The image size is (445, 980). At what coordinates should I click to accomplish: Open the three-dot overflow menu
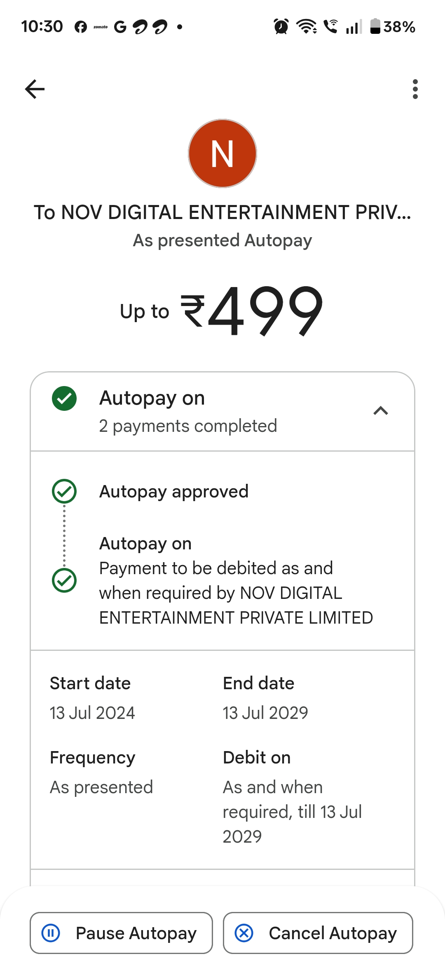pyautogui.click(x=415, y=89)
